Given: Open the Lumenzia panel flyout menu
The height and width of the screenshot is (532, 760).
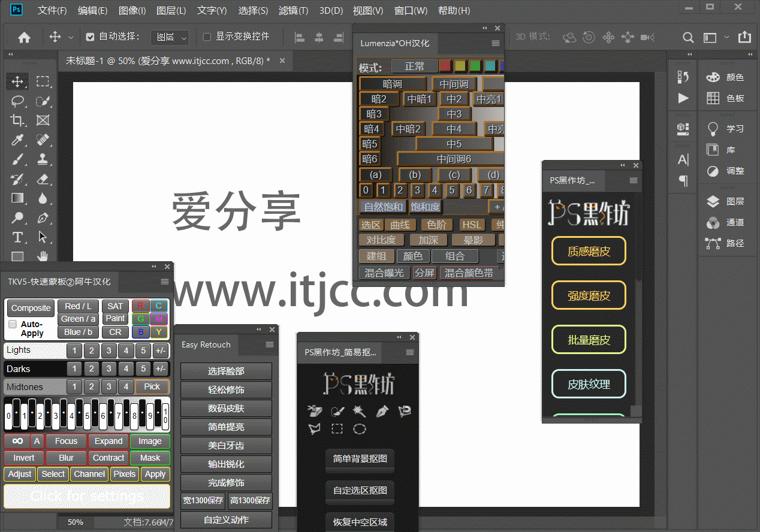Looking at the screenshot, I should (496, 43).
